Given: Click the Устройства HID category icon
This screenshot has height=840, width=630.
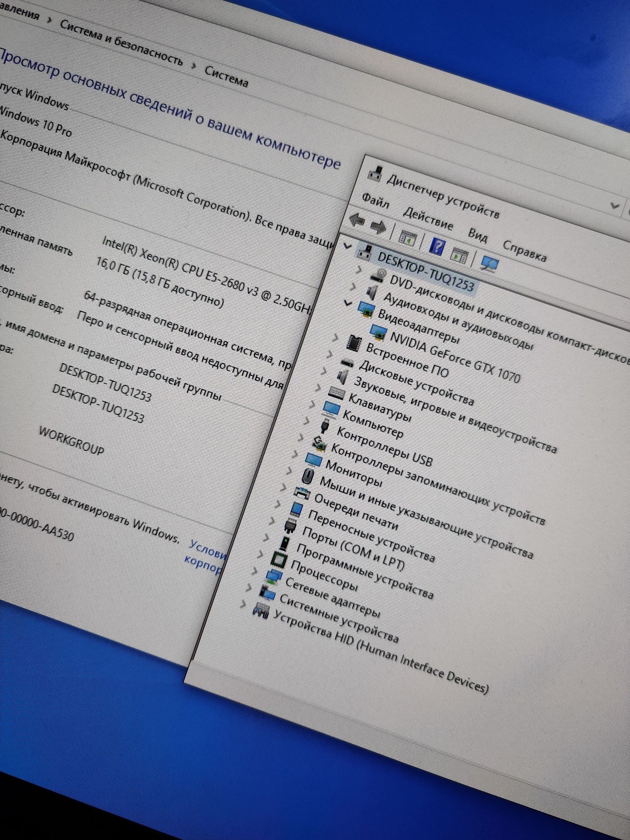Looking at the screenshot, I should click(260, 610).
